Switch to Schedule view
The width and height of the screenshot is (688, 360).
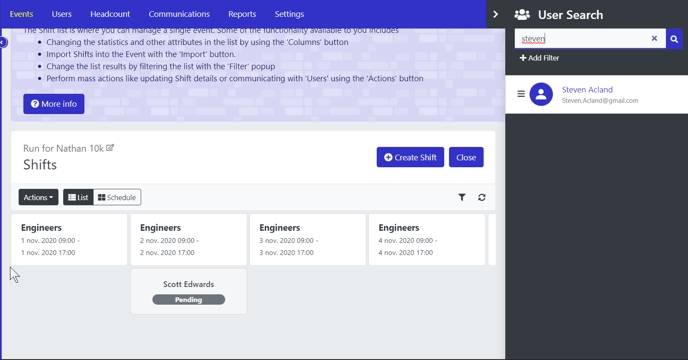[117, 198]
